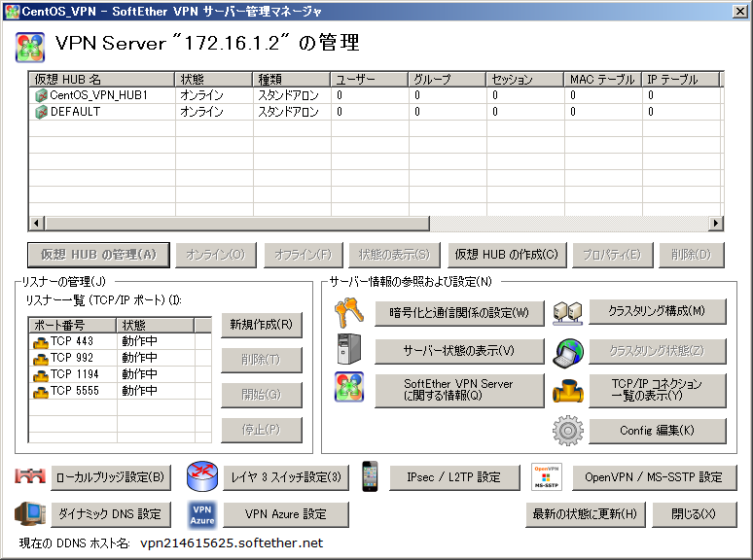Open 暗号化と通信関係の設定(W)

click(x=459, y=313)
